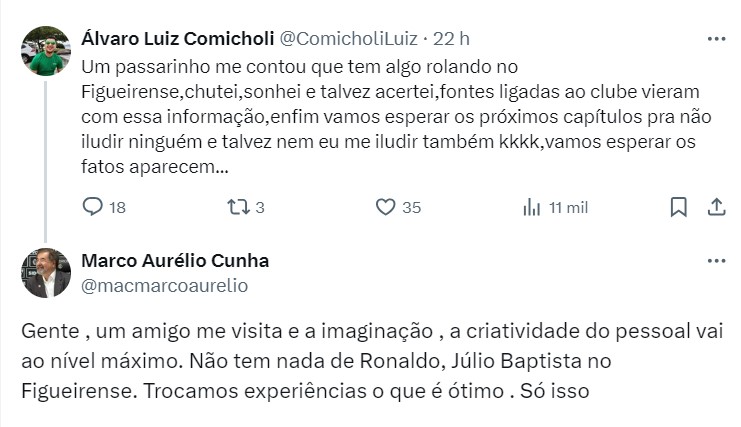Bookmark Álvaro Luiz Comicholi's tweet
The width and height of the screenshot is (741, 427).
click(678, 207)
